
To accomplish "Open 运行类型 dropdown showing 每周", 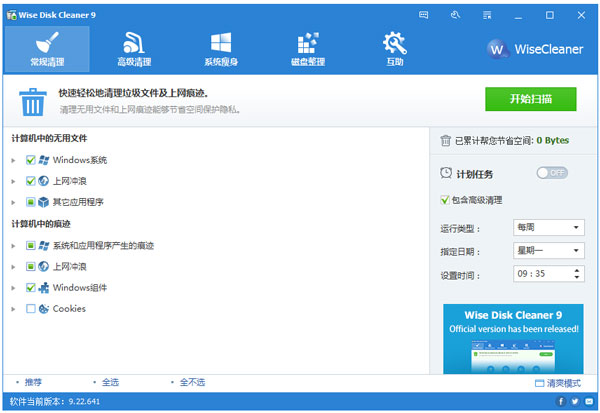I will (x=549, y=227).
